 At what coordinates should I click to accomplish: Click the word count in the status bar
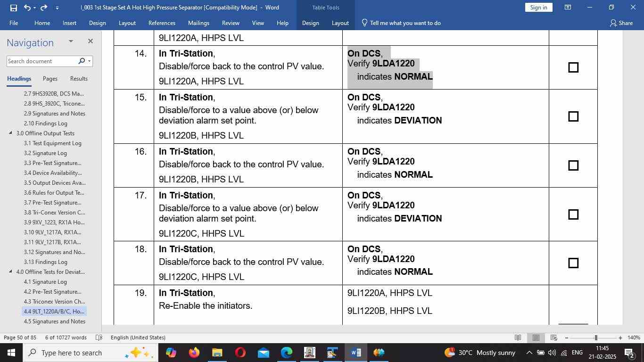coord(66,337)
